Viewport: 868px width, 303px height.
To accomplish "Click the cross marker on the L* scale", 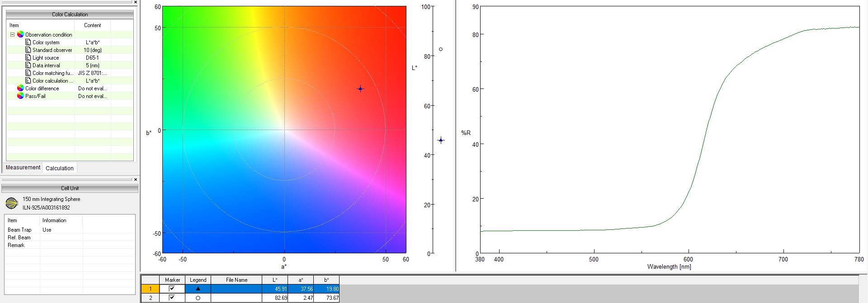I will coord(441,140).
